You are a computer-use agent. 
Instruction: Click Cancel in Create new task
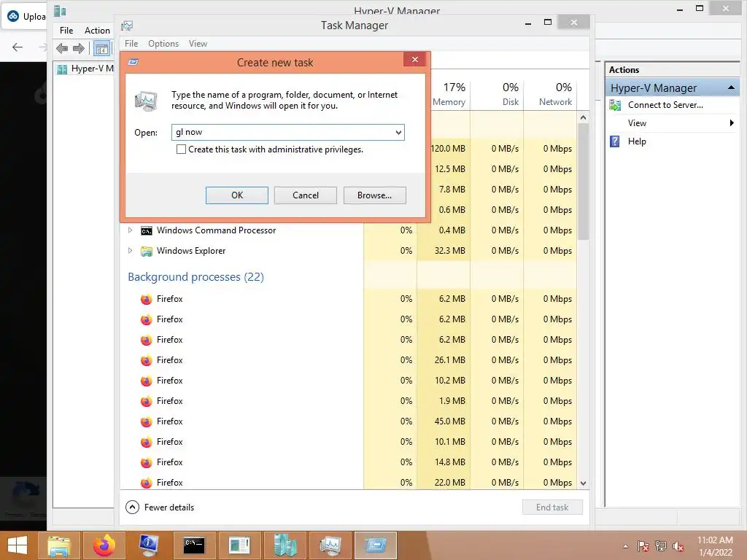[x=306, y=195]
